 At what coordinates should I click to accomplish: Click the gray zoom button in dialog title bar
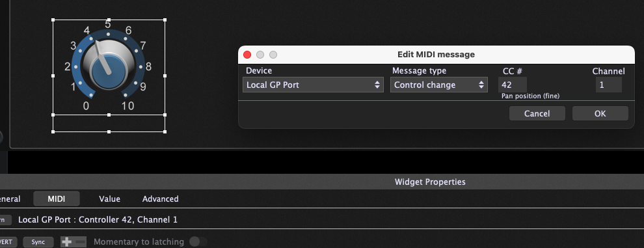tap(273, 55)
